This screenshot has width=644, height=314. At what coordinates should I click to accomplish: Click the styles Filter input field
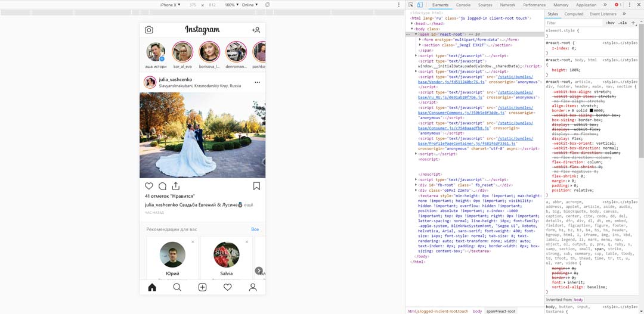[574, 23]
